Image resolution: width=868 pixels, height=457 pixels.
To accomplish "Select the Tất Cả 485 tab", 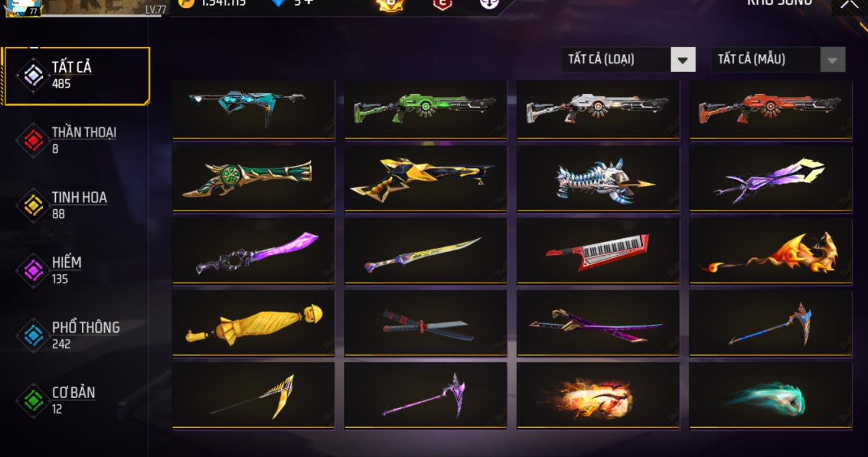I will coord(76,75).
